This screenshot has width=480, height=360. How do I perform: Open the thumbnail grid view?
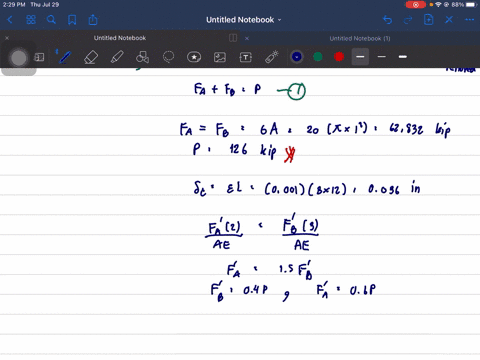(31, 20)
